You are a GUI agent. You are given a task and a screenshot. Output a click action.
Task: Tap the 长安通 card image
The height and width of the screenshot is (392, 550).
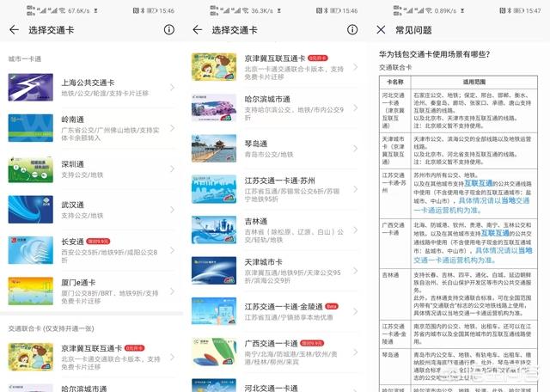pyautogui.click(x=31, y=250)
